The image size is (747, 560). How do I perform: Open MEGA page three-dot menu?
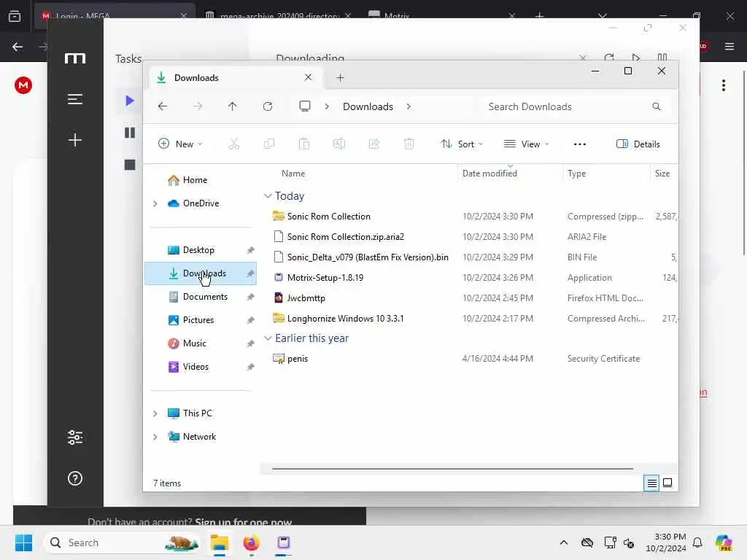(x=723, y=85)
